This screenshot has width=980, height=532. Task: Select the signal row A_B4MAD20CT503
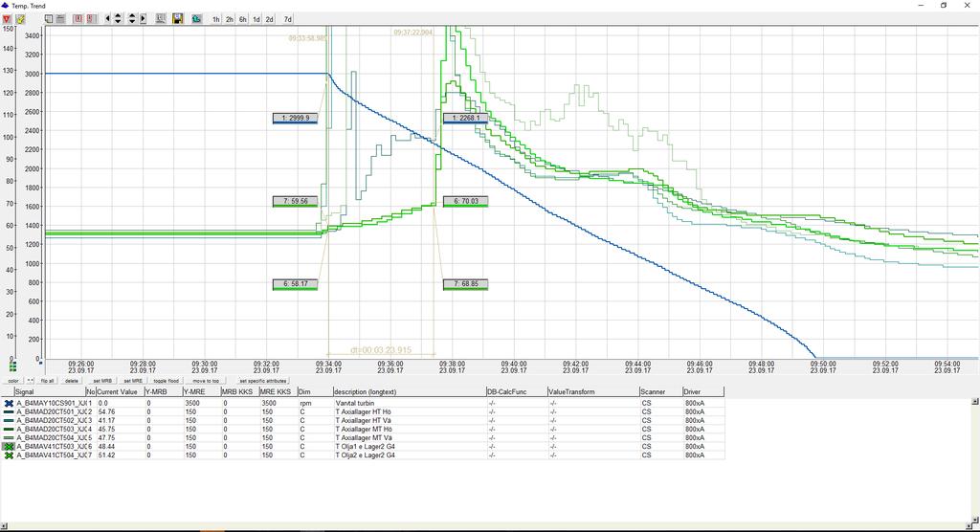click(363, 430)
